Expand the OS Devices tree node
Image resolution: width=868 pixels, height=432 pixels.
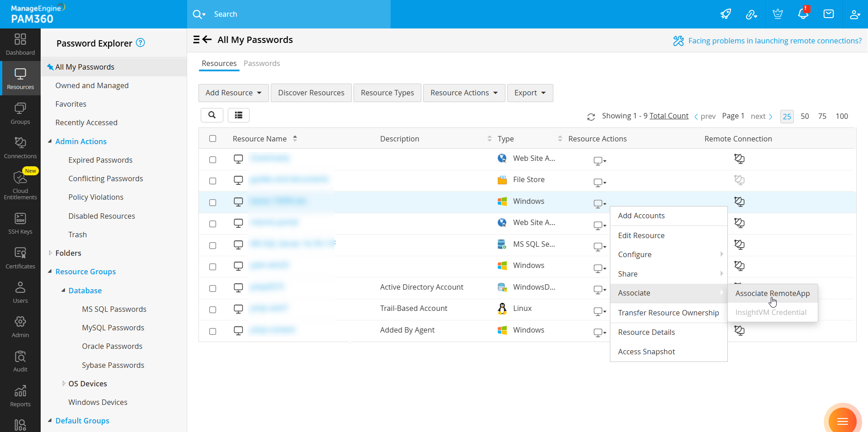(64, 384)
